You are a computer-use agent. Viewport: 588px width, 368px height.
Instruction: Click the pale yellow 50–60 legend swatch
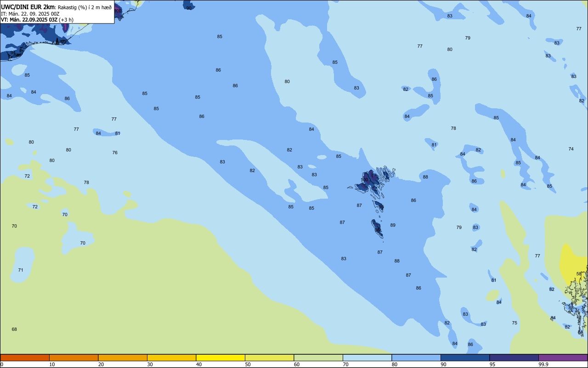(269, 357)
